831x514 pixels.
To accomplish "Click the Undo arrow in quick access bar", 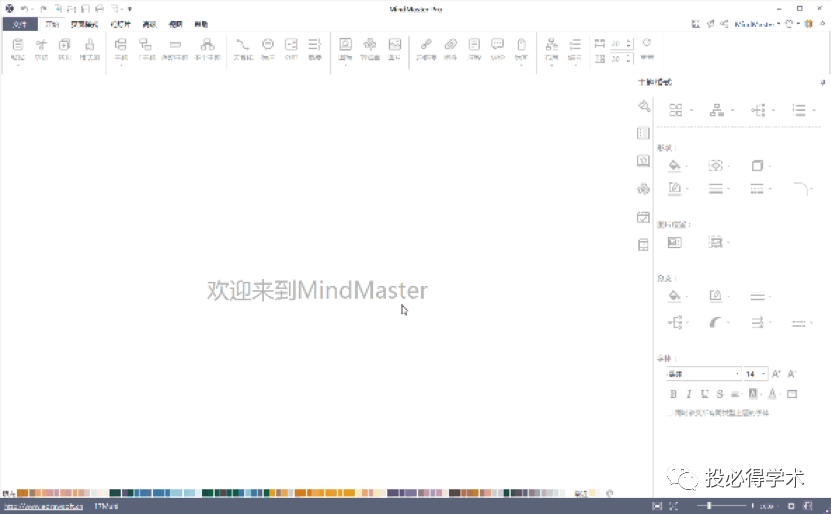I will (x=24, y=9).
